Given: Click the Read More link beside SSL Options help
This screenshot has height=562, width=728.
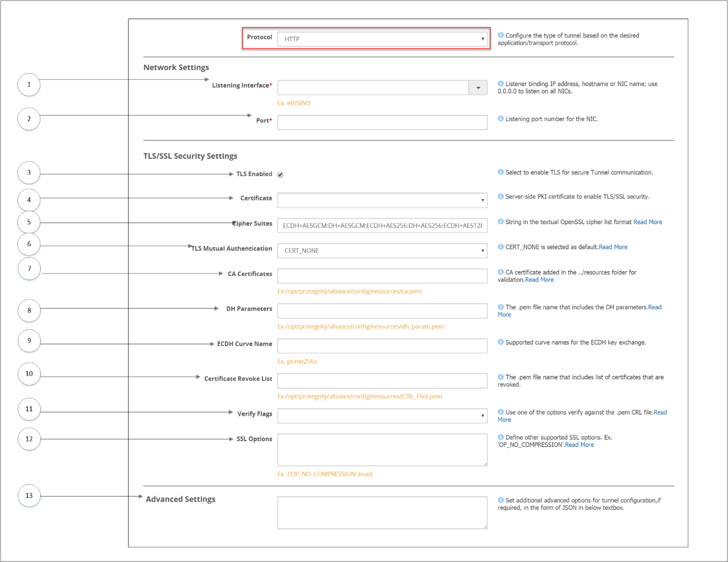Looking at the screenshot, I should [579, 444].
